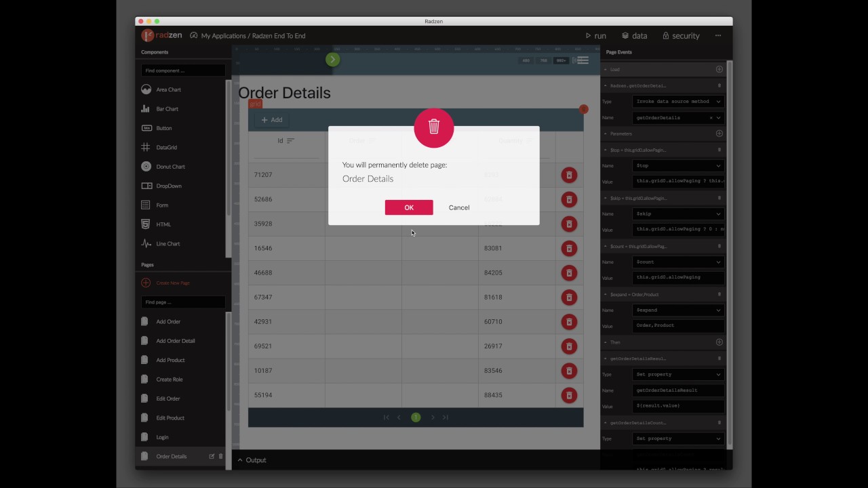
Task: Open the Login page
Action: pos(162,437)
